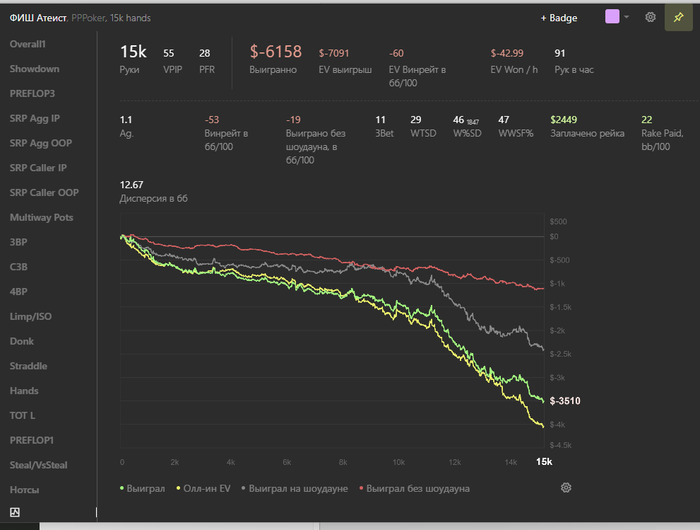Viewport: 700px width, 530px height.
Task: Expand the color swatch dropdown arrow
Action: [x=626, y=17]
